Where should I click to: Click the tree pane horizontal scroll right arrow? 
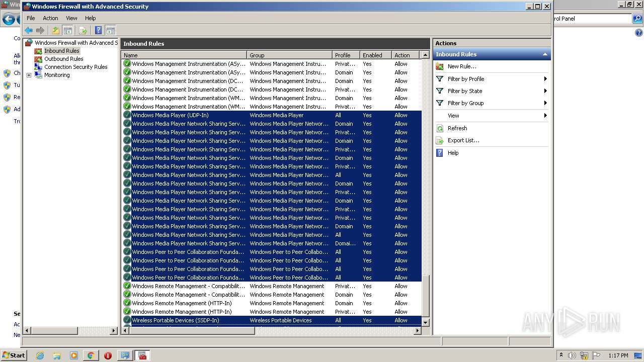coord(114,331)
